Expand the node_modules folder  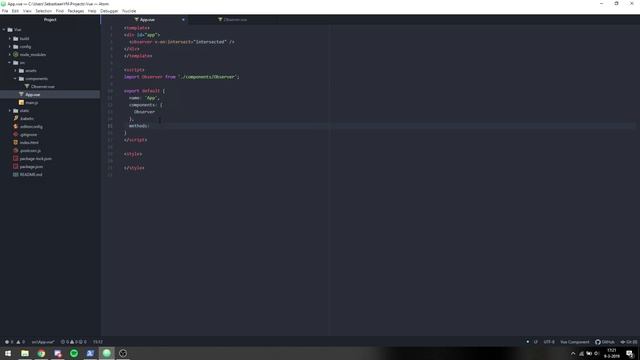coord(10,55)
